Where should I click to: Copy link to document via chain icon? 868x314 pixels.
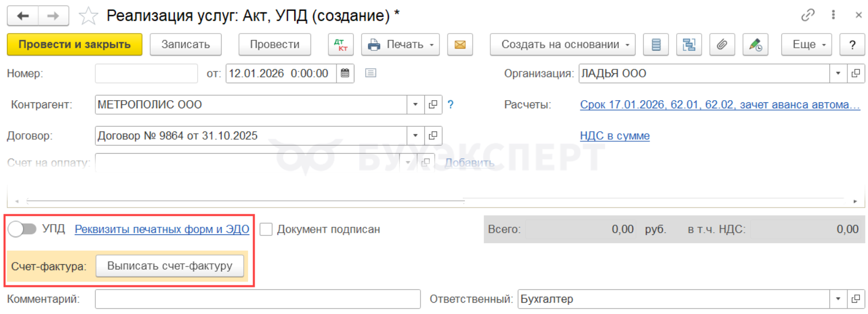click(x=807, y=15)
